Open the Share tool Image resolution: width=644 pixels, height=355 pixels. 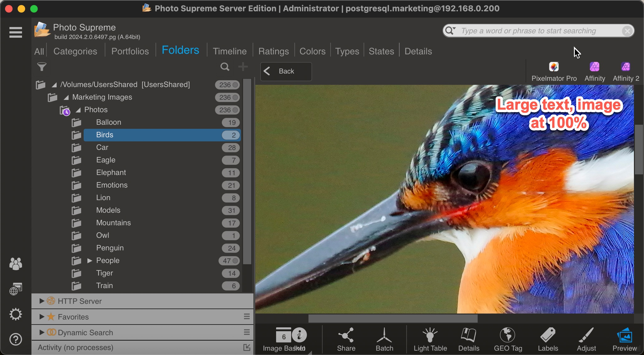tap(346, 339)
